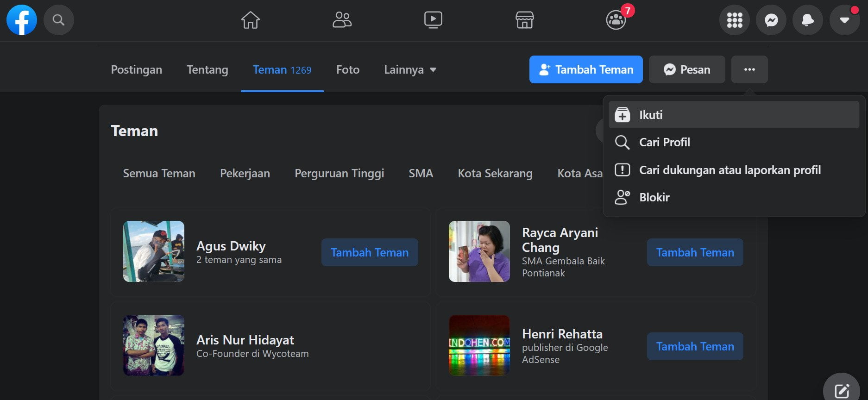The width and height of the screenshot is (868, 400).
Task: Click the Facebook logo
Action: coord(22,20)
